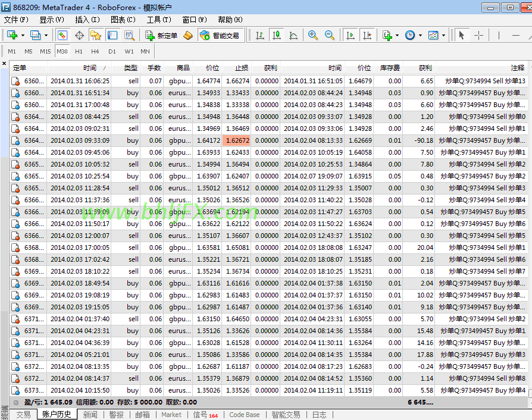
Task: Select the bar chart icon
Action: click(x=260, y=35)
